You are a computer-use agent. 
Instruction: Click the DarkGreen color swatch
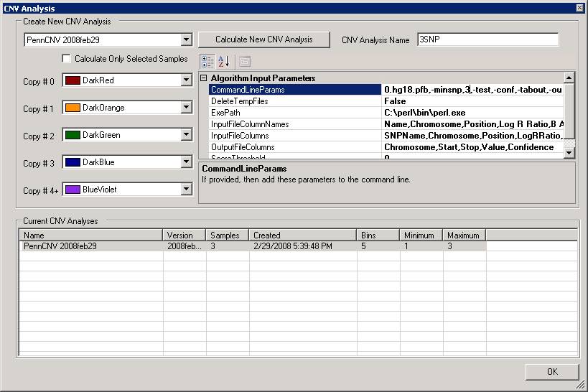click(x=73, y=135)
